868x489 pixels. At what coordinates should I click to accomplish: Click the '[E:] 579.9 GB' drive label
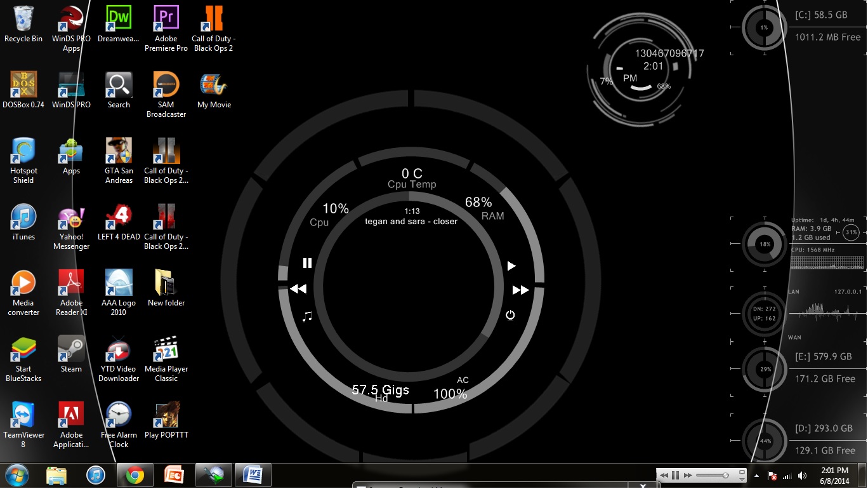[824, 356]
